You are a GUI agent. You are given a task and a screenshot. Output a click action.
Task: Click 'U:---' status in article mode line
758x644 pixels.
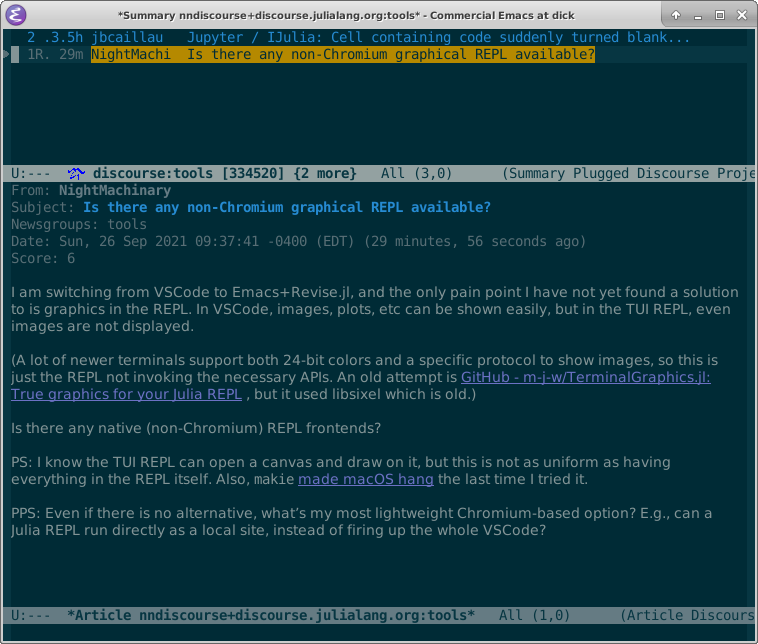[x=30, y=615]
